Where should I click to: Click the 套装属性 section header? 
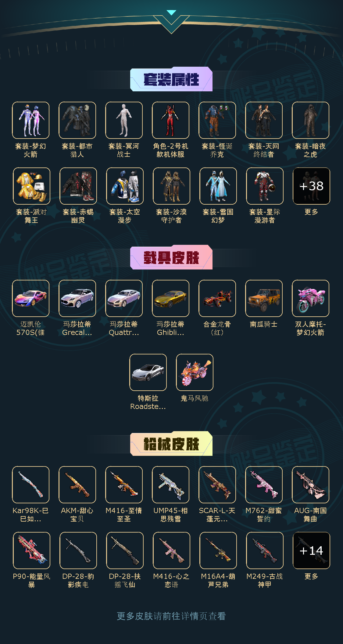click(x=171, y=79)
